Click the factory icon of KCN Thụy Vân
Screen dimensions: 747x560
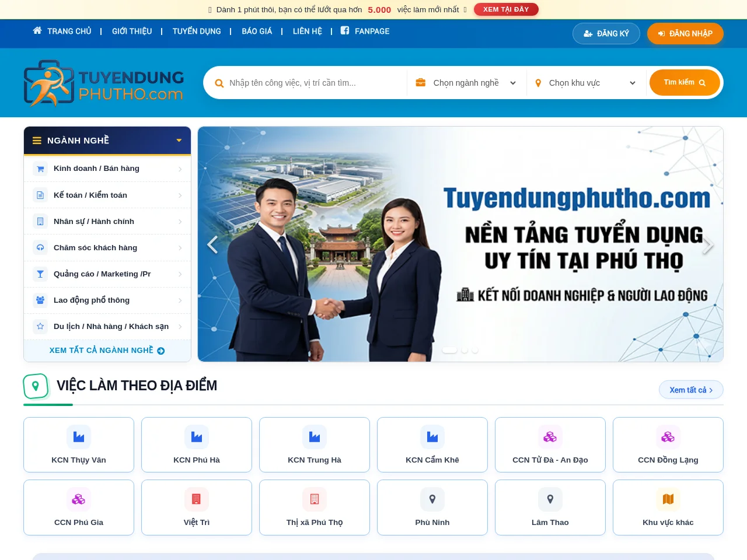click(79, 437)
